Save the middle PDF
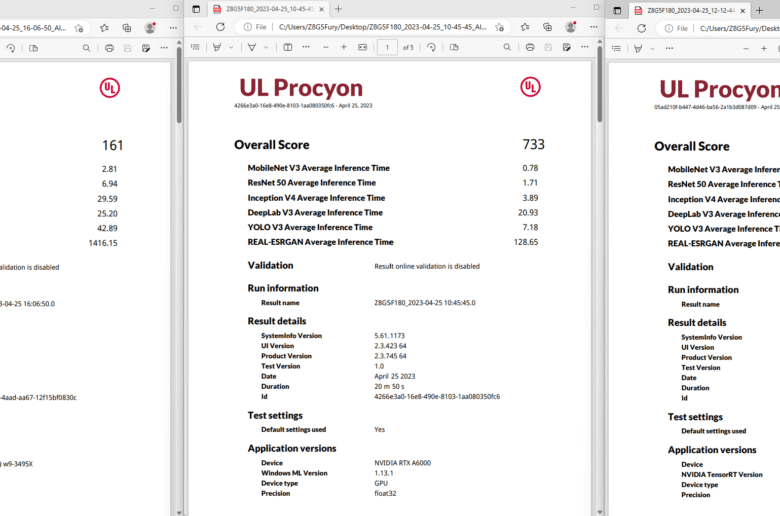This screenshot has width=780, height=516. point(548,47)
